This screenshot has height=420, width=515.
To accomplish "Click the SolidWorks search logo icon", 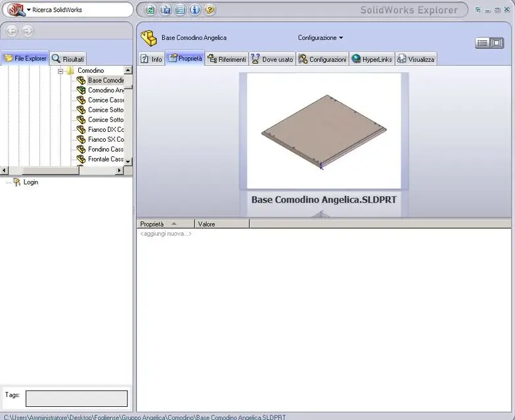I will pyautogui.click(x=16, y=10).
